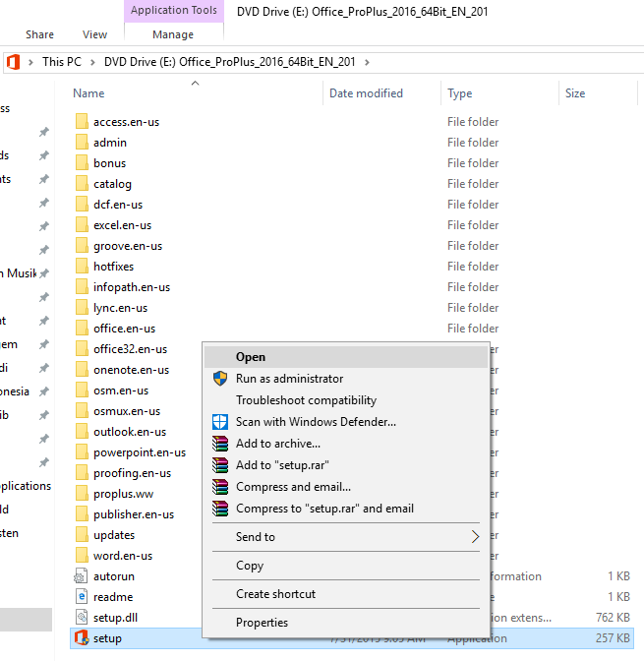Sort by the Type column header
The image size is (644, 661).
(x=459, y=93)
